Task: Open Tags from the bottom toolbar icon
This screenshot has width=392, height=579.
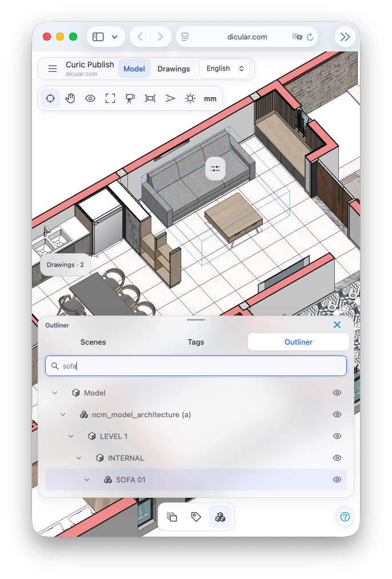Action: 196,517
